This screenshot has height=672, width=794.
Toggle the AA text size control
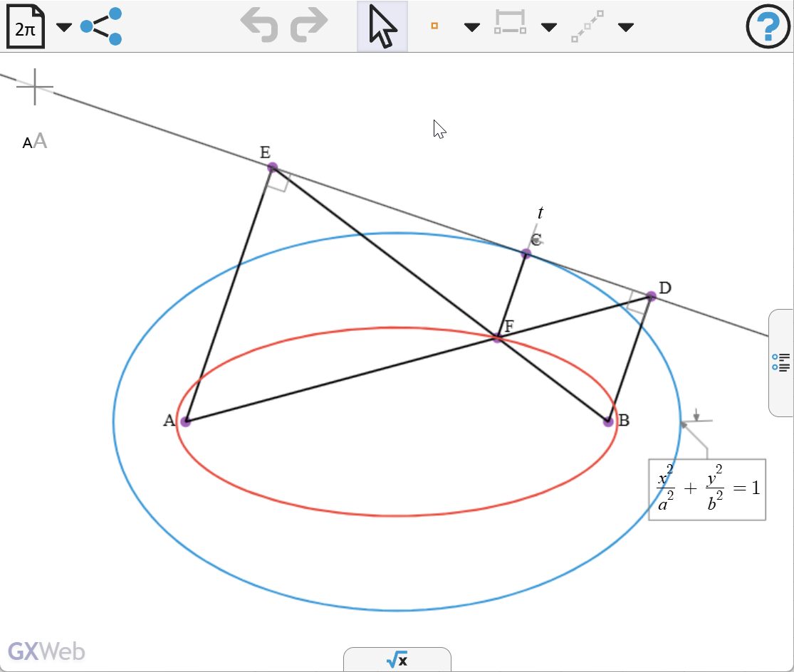[34, 141]
